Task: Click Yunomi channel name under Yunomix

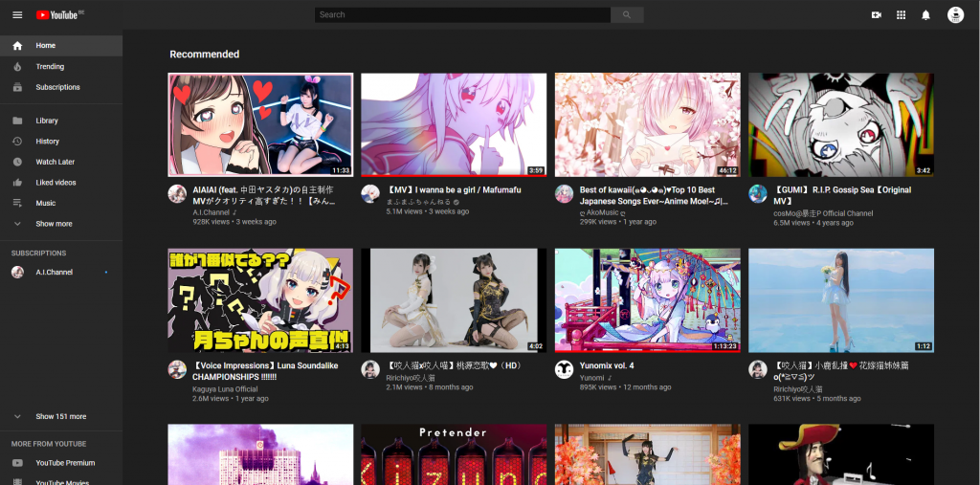Action: 591,378
